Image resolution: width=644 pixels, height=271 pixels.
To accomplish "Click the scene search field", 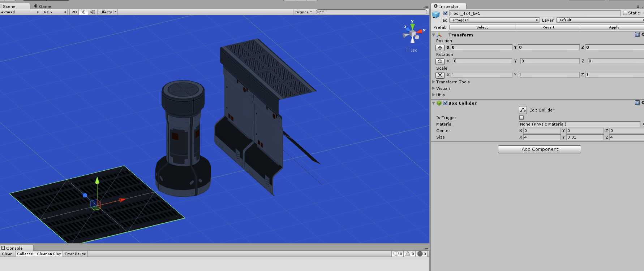I will tap(371, 12).
